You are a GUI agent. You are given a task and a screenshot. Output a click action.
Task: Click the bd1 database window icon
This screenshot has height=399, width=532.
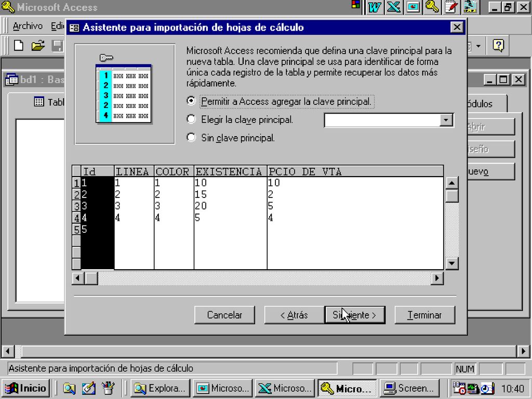pyautogui.click(x=11, y=79)
